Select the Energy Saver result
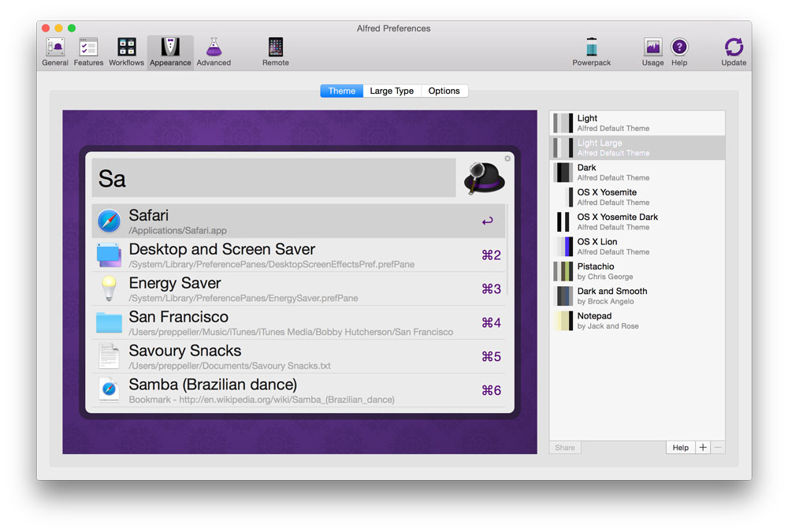788x532 pixels. (299, 288)
